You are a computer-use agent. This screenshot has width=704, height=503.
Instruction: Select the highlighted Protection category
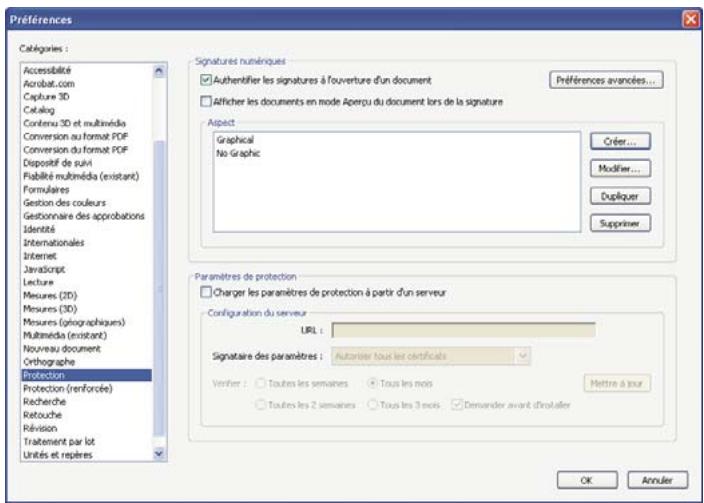(x=87, y=375)
